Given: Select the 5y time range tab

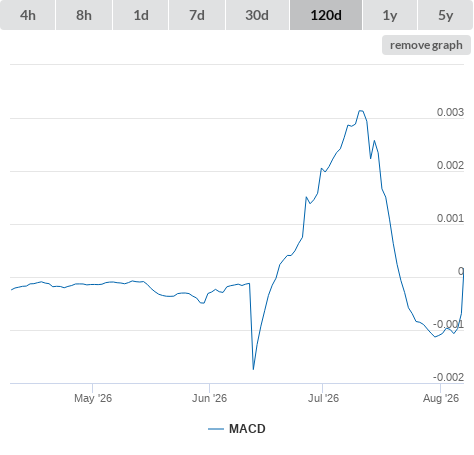Looking at the screenshot, I should click(x=445, y=15).
